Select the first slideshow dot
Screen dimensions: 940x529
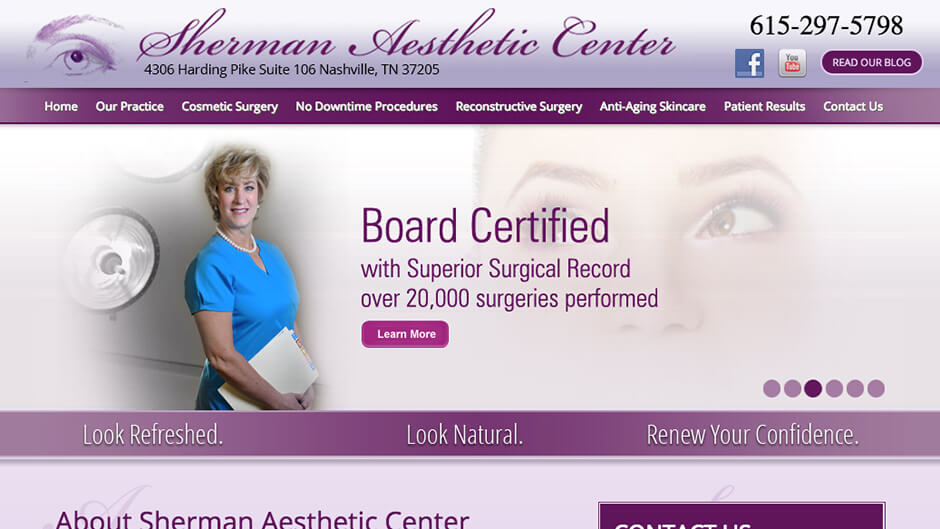[x=772, y=389]
